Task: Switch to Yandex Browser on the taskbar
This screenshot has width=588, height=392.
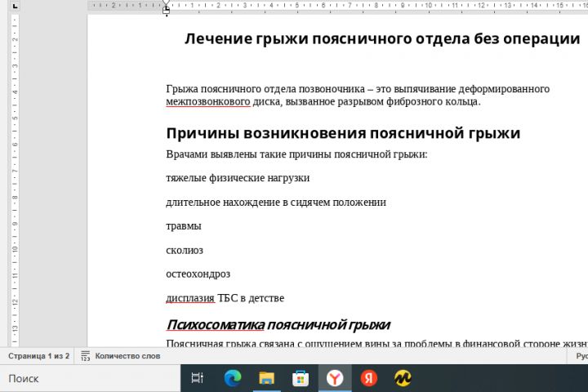Action: 335,378
